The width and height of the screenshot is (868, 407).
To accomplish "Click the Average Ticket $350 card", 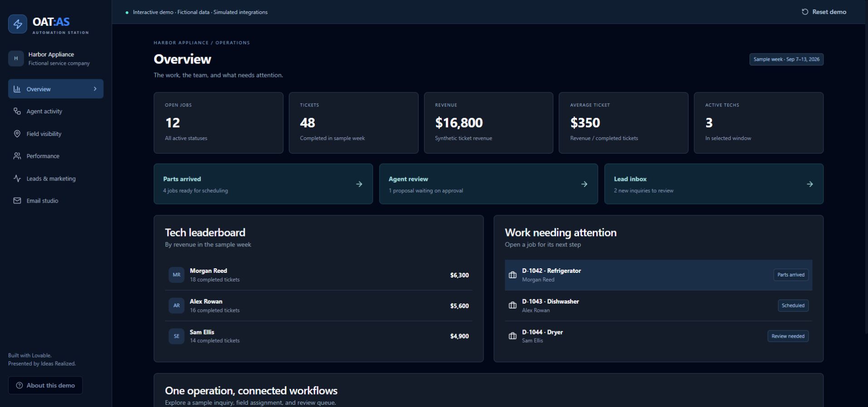I will [x=624, y=123].
